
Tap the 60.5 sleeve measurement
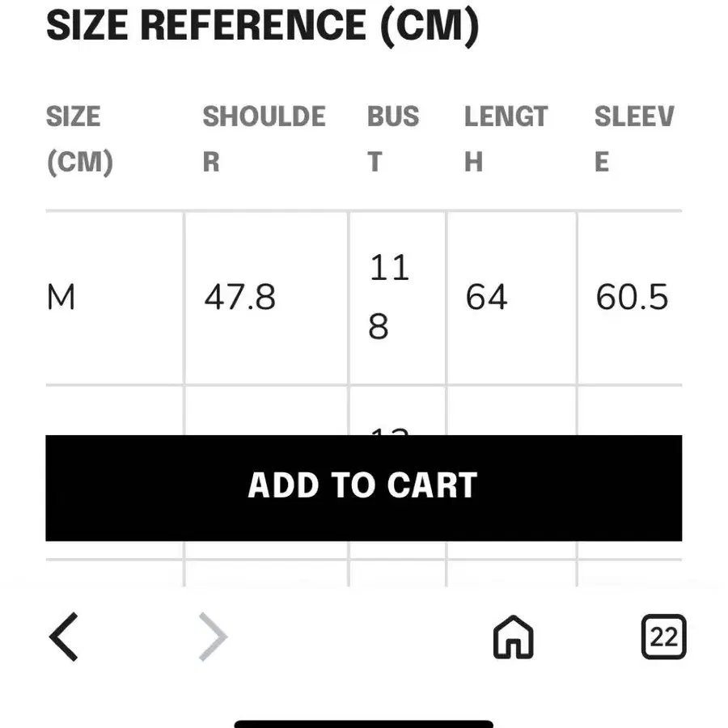pyautogui.click(x=632, y=298)
